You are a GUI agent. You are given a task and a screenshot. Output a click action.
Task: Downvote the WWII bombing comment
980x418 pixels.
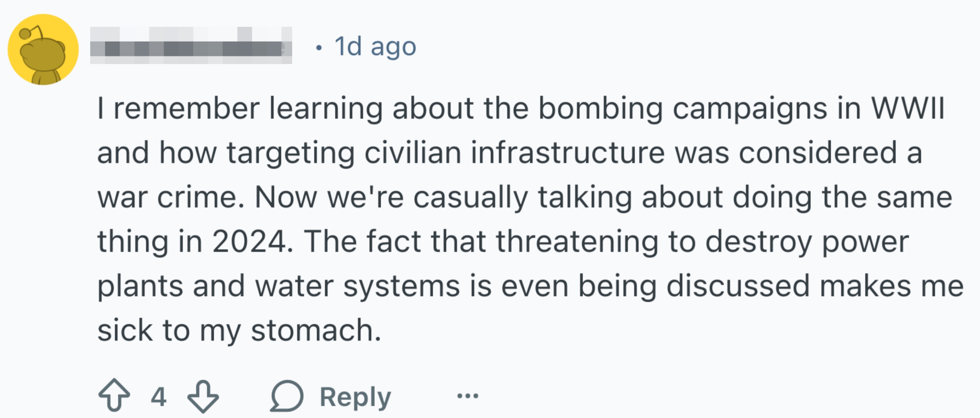point(203,396)
